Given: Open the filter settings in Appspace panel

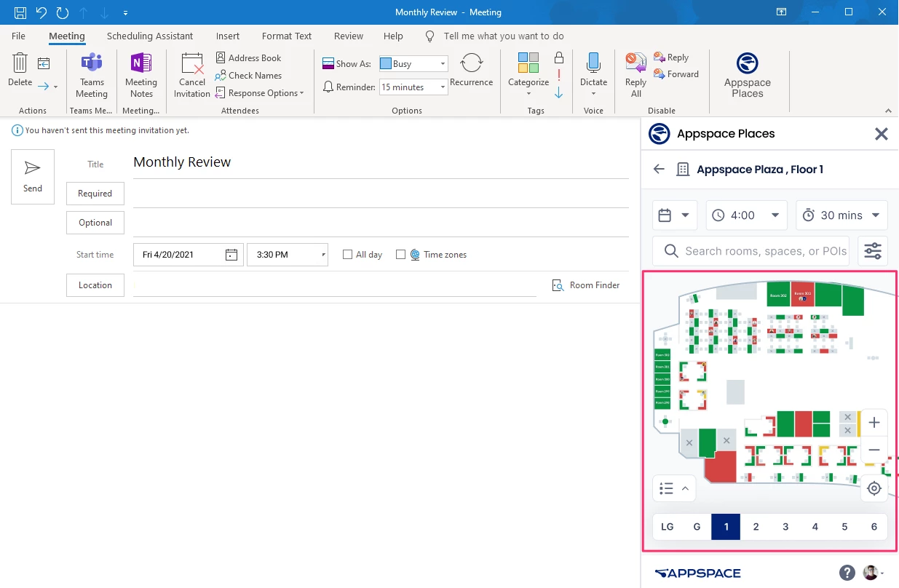Looking at the screenshot, I should (x=873, y=251).
